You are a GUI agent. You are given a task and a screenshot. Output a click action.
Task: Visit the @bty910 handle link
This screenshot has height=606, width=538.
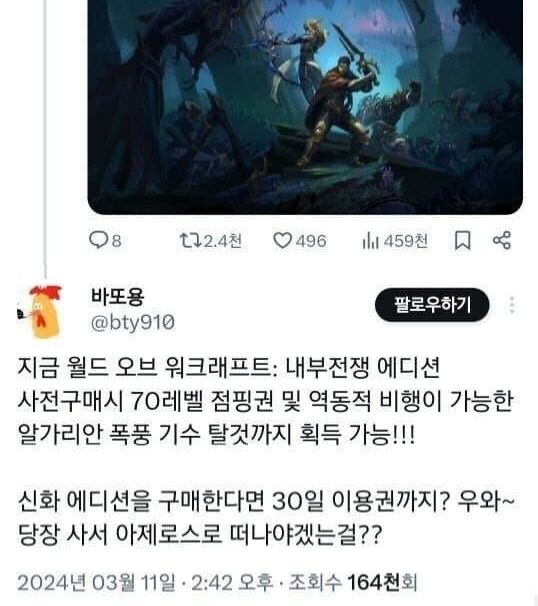point(133,322)
